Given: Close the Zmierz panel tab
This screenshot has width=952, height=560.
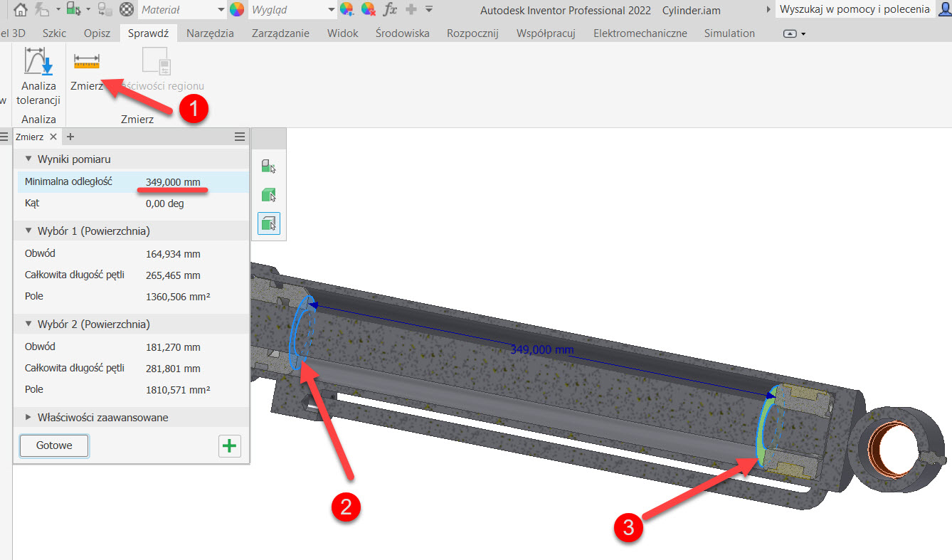Looking at the screenshot, I should click(53, 137).
